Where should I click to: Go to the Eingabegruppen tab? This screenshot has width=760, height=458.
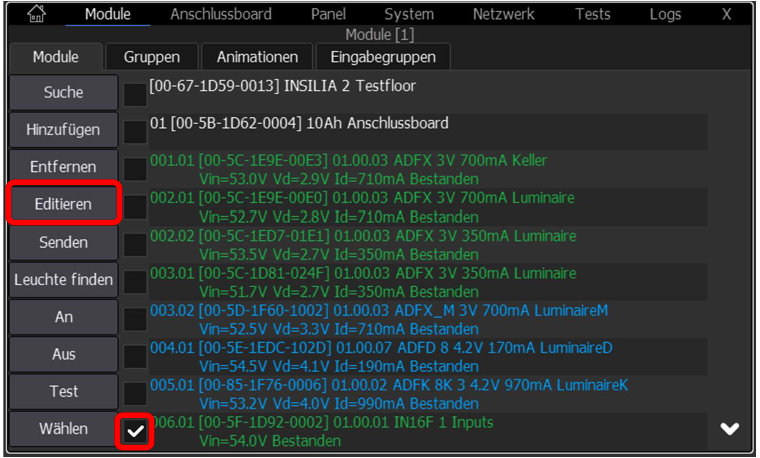pos(383,57)
